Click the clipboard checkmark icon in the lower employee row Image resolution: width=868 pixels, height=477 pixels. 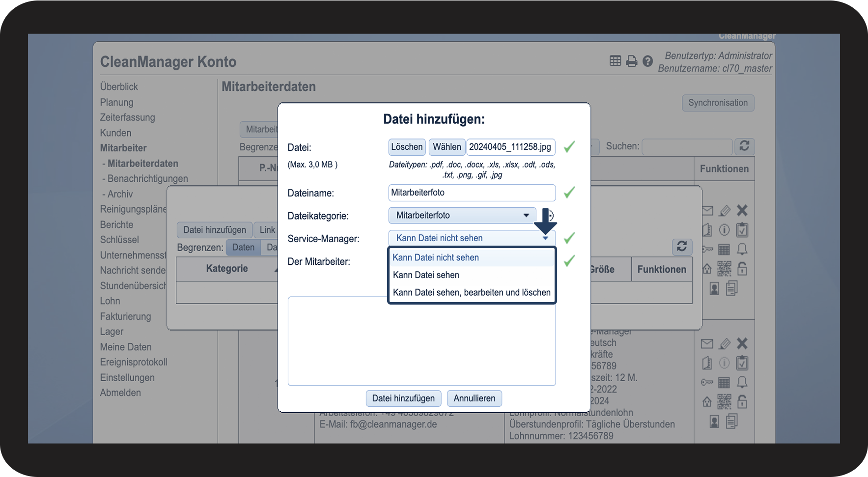coord(742,363)
